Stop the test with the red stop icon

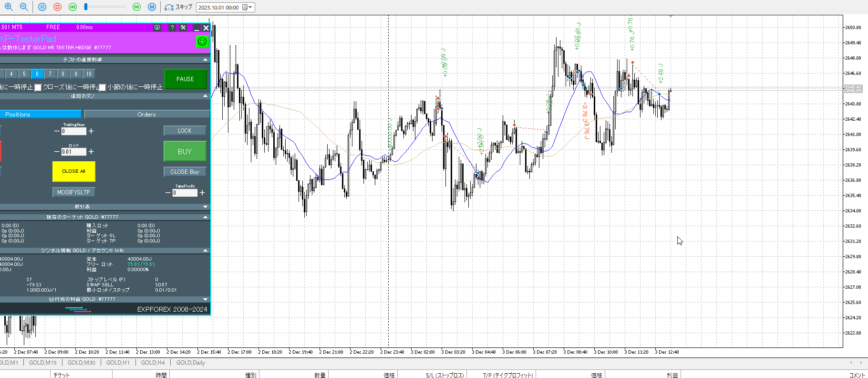tap(57, 7)
